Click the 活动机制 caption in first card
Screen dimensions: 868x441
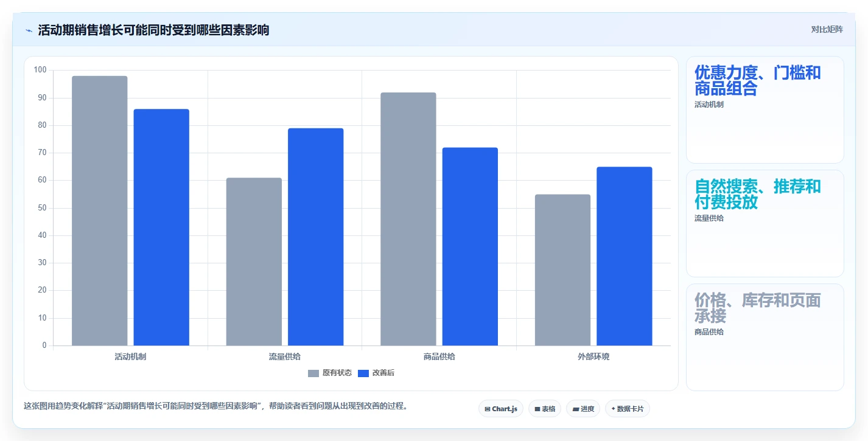point(709,105)
